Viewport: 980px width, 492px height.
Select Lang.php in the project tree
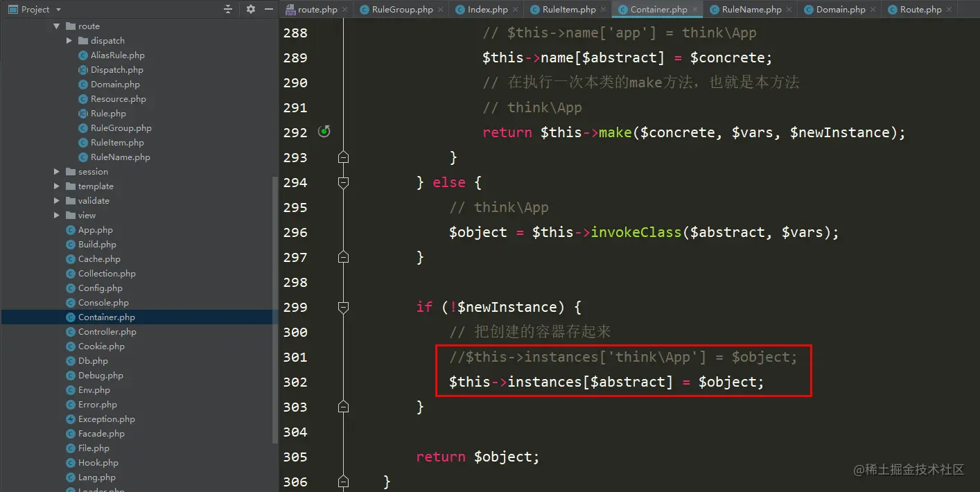coord(96,477)
